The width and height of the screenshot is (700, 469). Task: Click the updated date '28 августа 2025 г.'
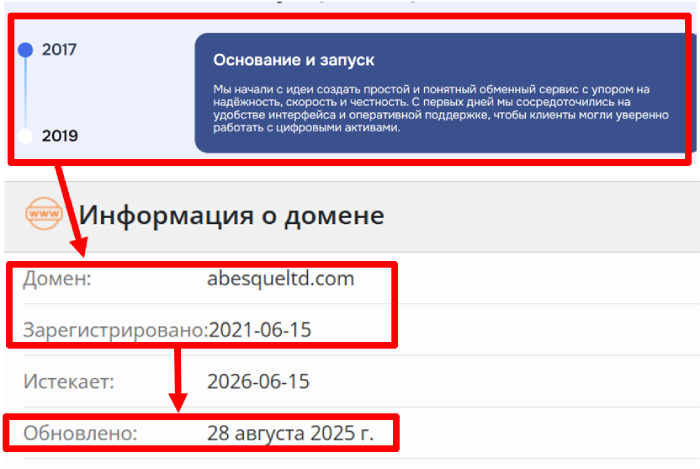(290, 433)
